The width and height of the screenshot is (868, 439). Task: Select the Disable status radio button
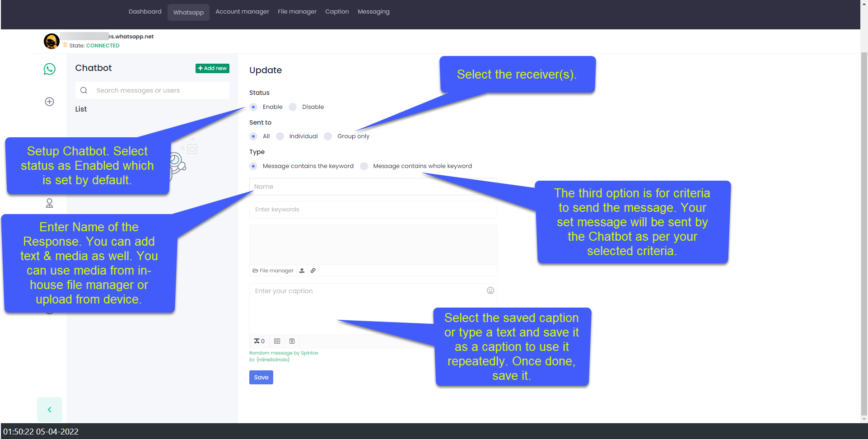293,107
